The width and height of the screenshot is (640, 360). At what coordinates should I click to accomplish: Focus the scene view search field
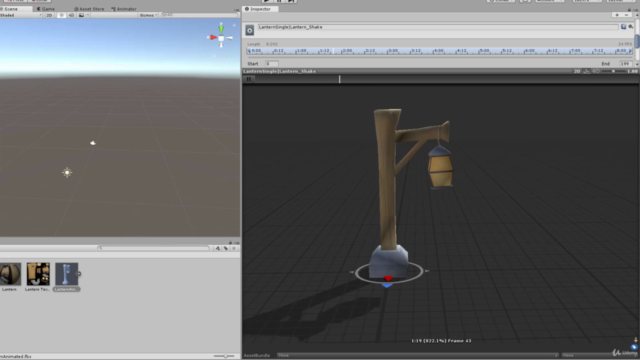pyautogui.click(x=199, y=15)
